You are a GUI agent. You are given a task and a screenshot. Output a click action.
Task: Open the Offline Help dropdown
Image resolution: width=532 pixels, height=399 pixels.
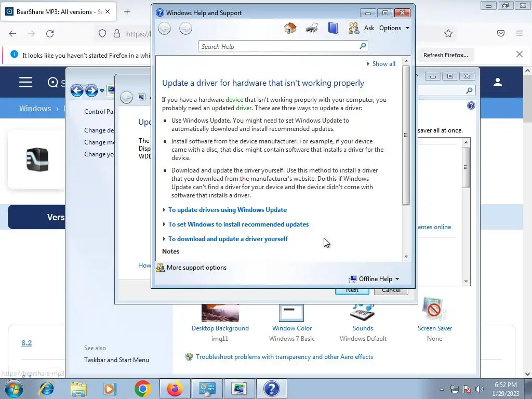pos(374,279)
